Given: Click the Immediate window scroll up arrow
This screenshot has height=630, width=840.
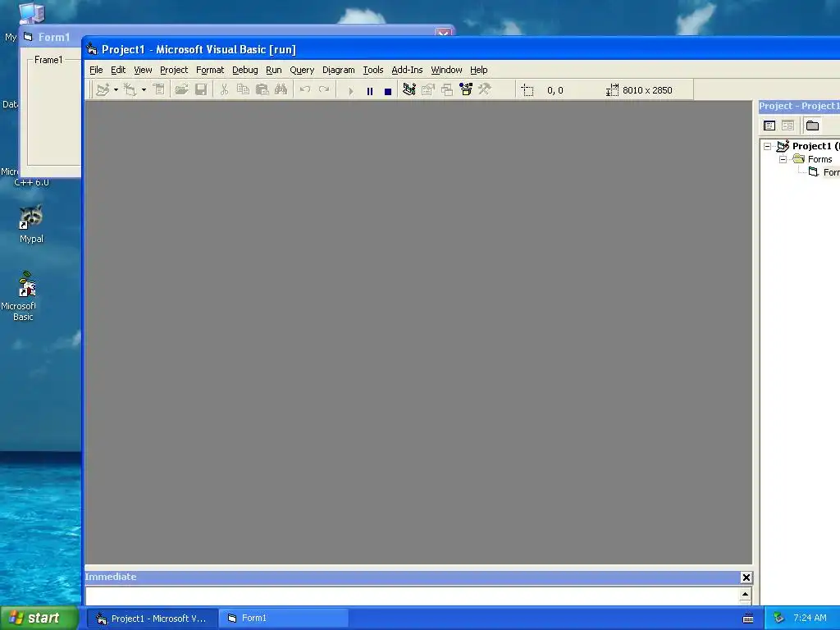Looking at the screenshot, I should click(745, 594).
